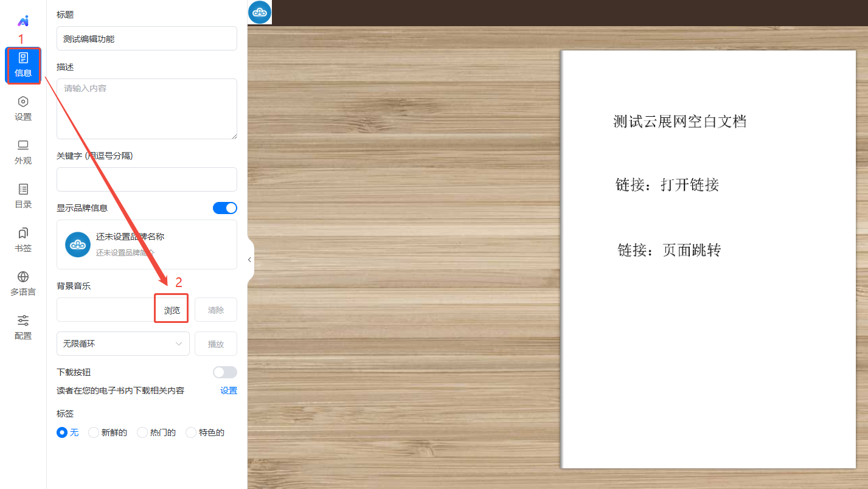Click the cloud brand logo in top bar

(x=260, y=13)
